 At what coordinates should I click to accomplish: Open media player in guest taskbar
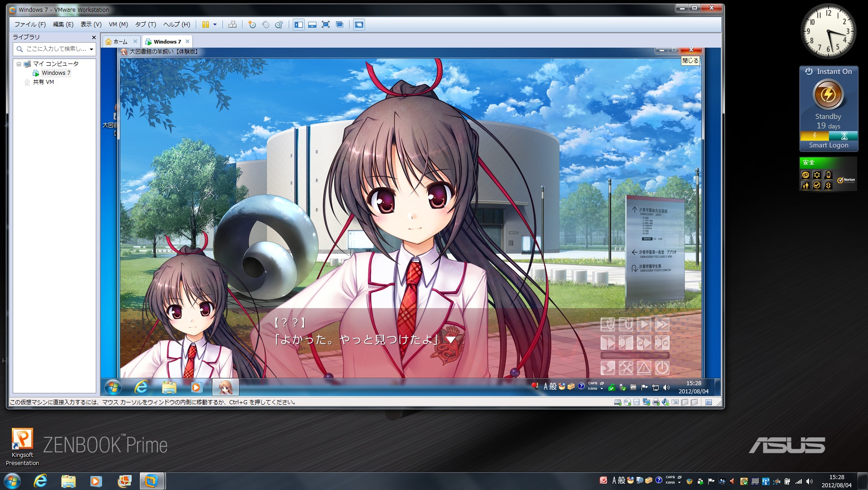click(196, 387)
